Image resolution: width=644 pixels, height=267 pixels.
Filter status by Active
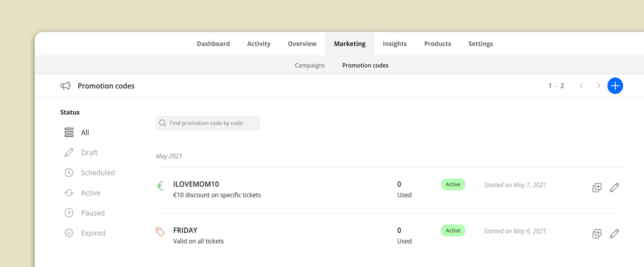click(x=90, y=193)
